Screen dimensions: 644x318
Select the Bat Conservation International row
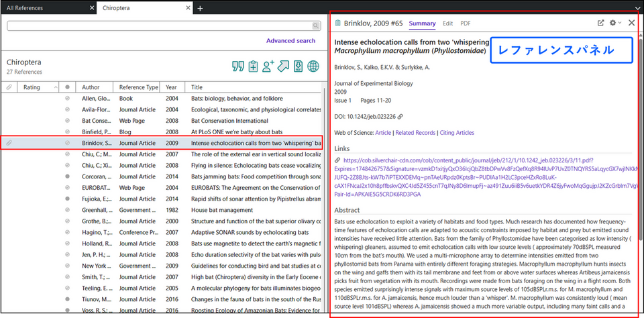point(162,121)
